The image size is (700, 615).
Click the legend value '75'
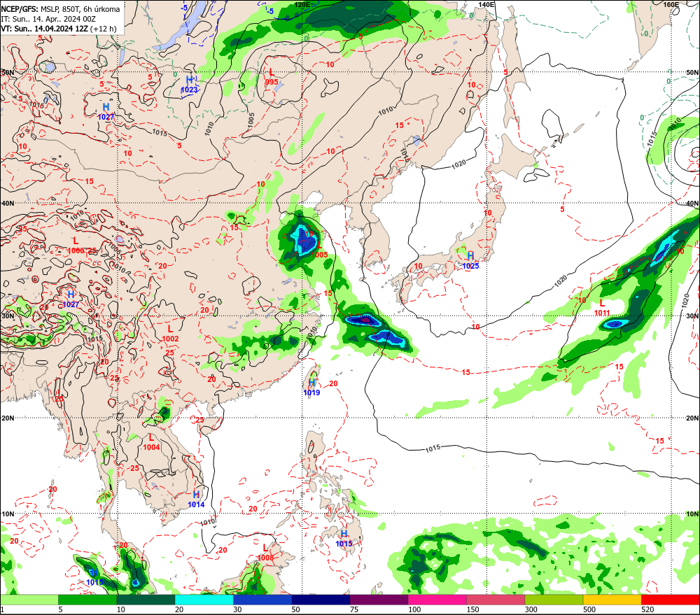coord(354,609)
